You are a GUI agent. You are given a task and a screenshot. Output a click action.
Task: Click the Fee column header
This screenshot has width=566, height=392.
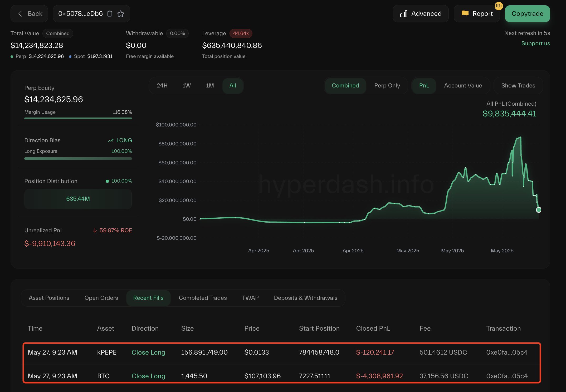tap(425, 329)
